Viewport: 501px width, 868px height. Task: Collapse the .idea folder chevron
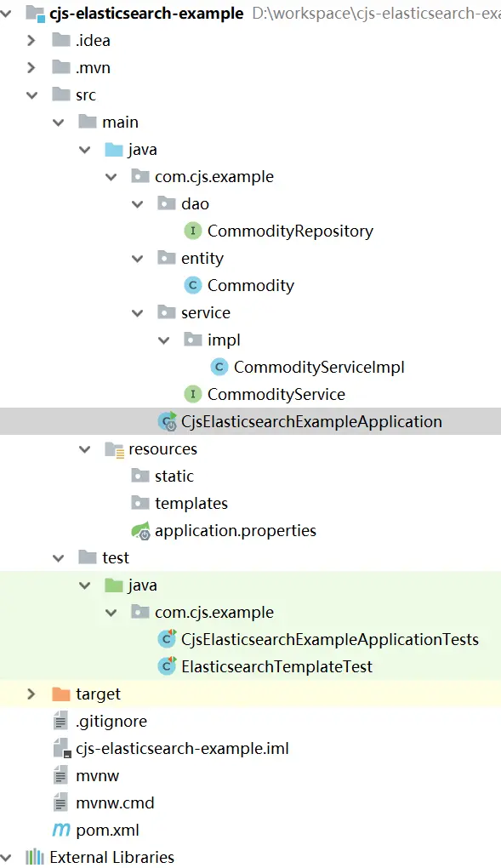pos(32,41)
